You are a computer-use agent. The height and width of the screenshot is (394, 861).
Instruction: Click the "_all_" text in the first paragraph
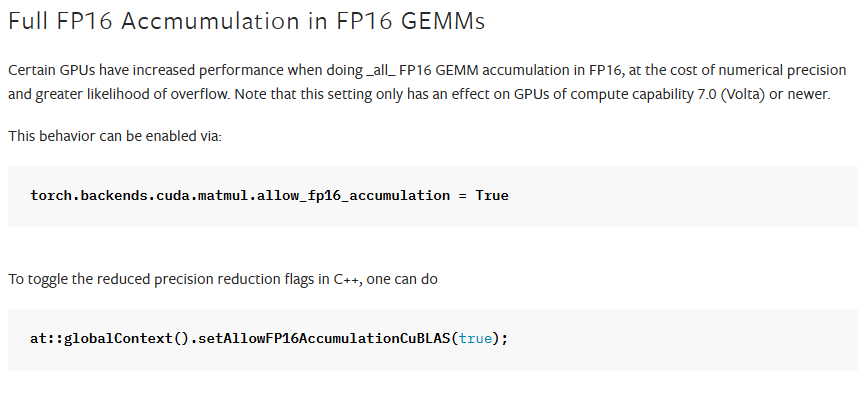[380, 70]
